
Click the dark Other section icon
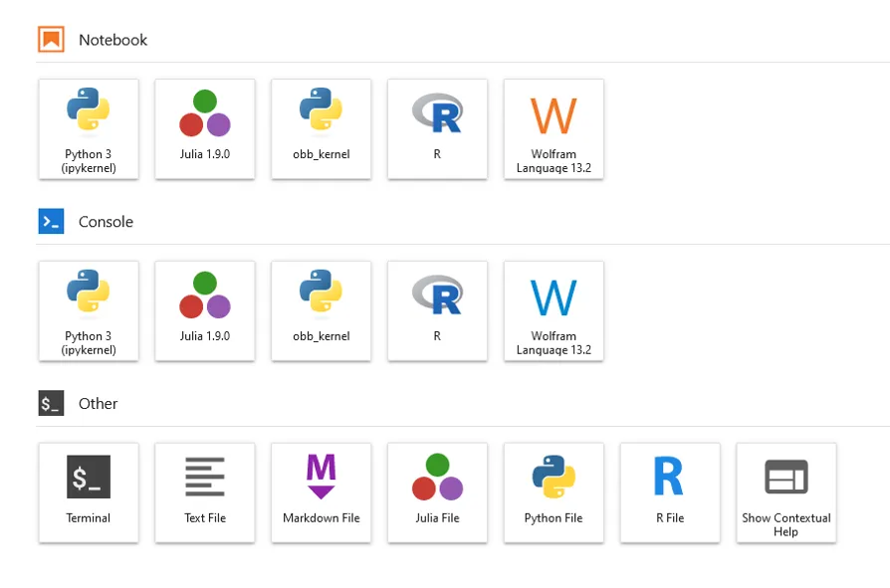click(51, 403)
